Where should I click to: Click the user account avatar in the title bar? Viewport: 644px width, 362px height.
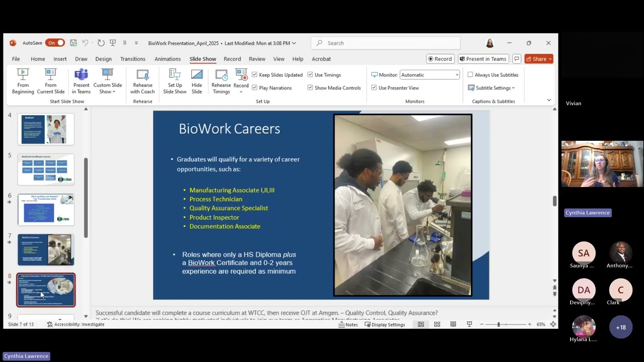(x=490, y=43)
